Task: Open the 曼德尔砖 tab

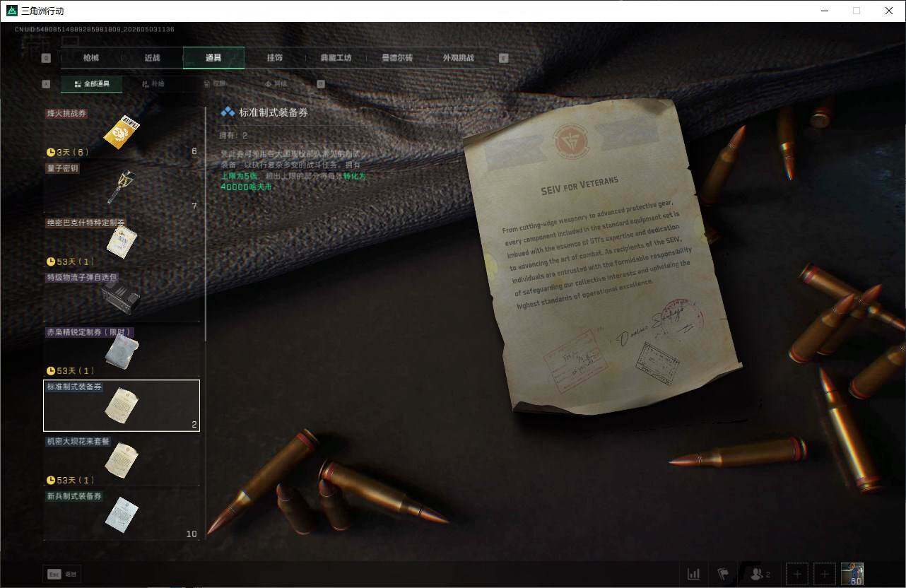Action: pos(397,58)
